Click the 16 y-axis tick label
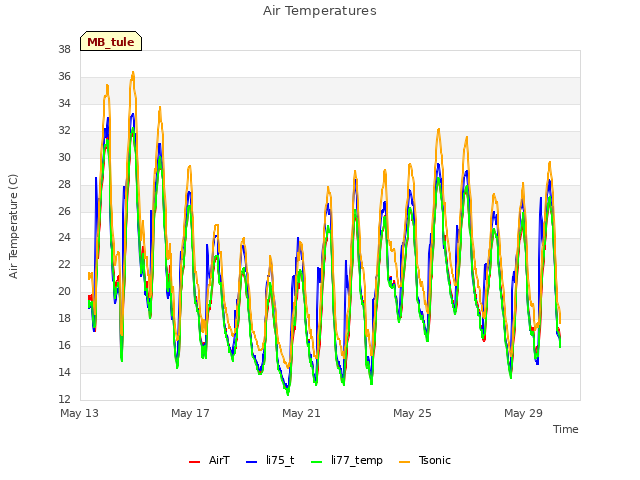 tap(64, 345)
